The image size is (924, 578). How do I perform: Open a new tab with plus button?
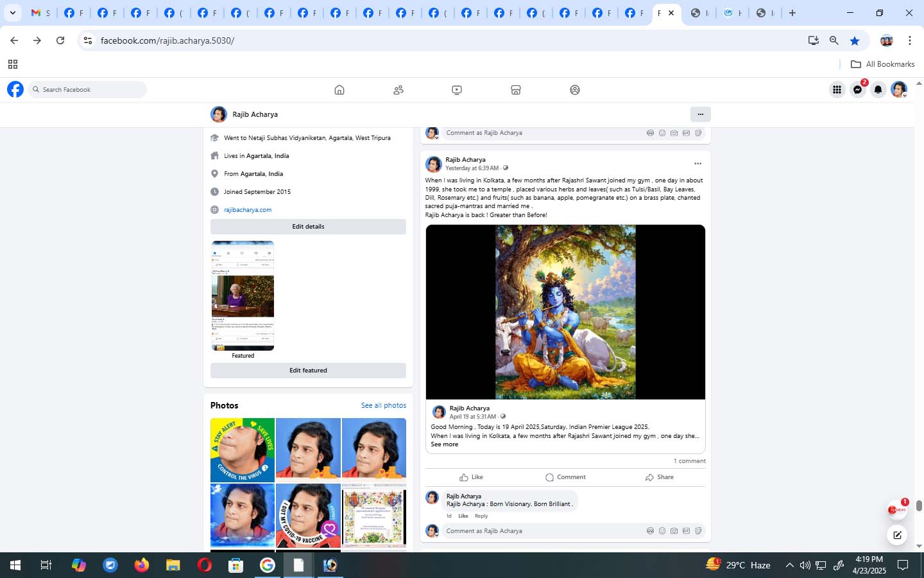[x=792, y=13]
